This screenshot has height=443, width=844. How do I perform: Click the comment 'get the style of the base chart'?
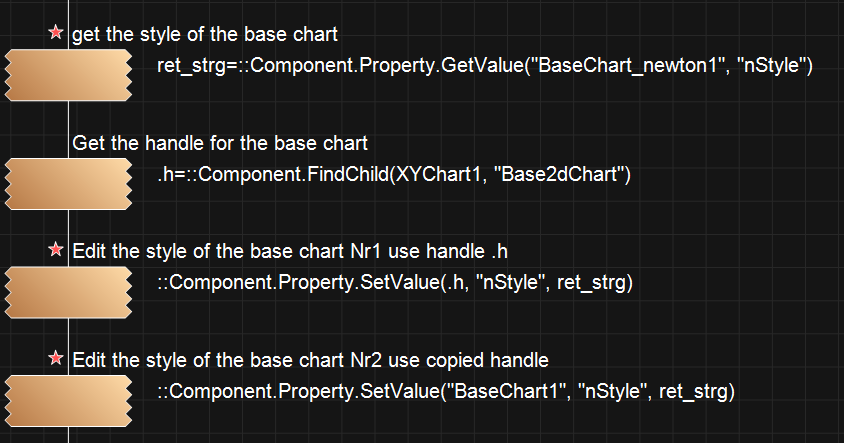click(x=204, y=34)
